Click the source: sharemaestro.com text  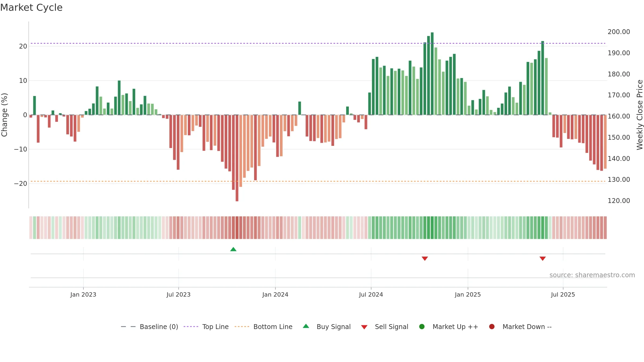pyautogui.click(x=592, y=275)
